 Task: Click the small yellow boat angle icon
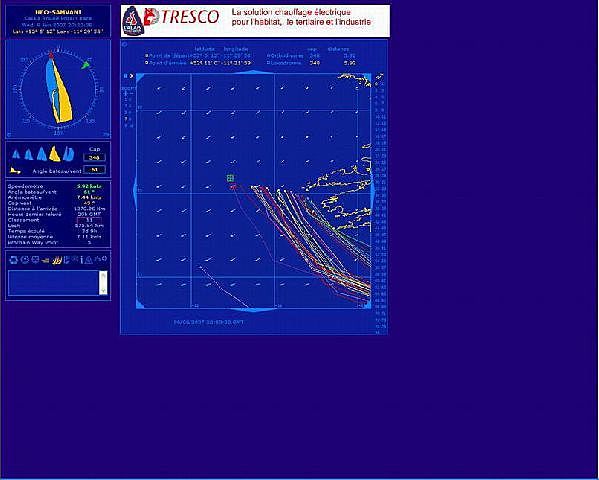[x=15, y=170]
